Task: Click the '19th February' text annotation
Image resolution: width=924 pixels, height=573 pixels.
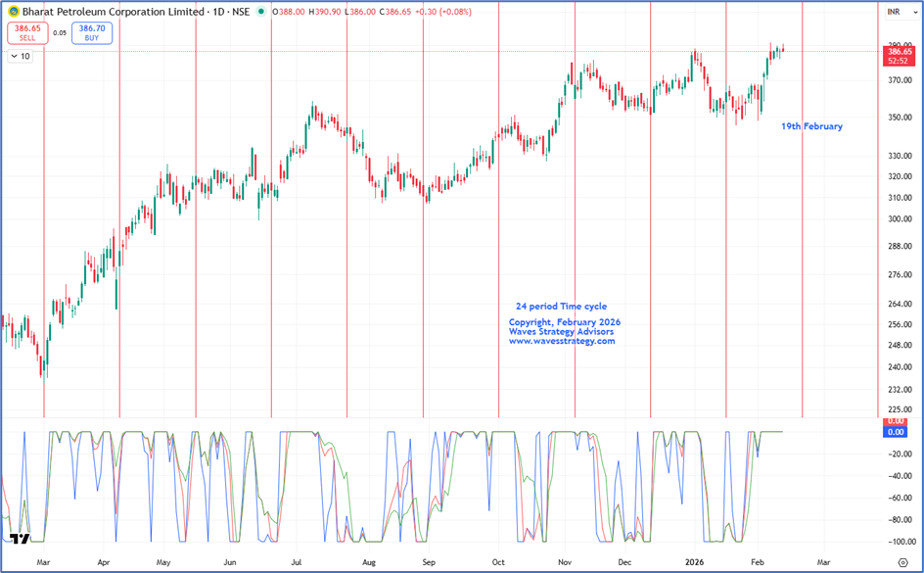Action: pyautogui.click(x=811, y=126)
